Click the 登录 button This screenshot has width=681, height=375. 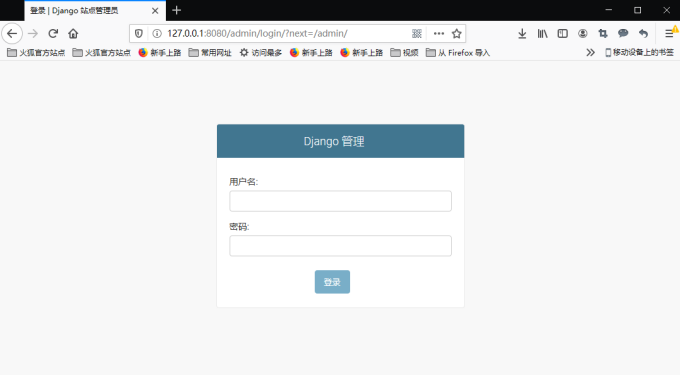coord(332,282)
